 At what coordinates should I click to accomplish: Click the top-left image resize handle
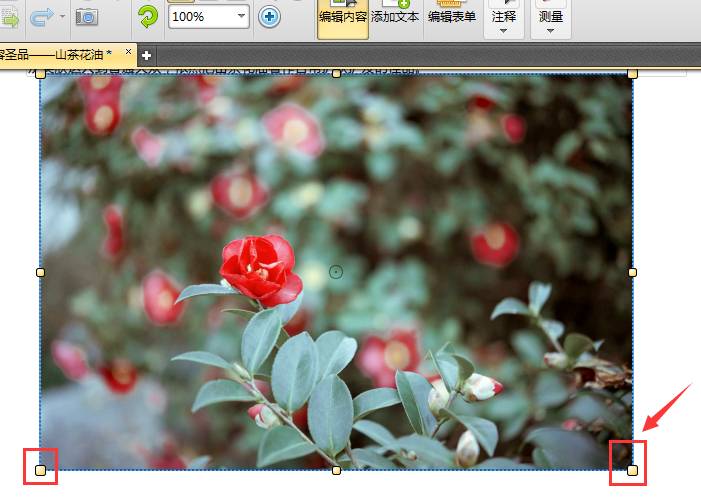[x=40, y=74]
